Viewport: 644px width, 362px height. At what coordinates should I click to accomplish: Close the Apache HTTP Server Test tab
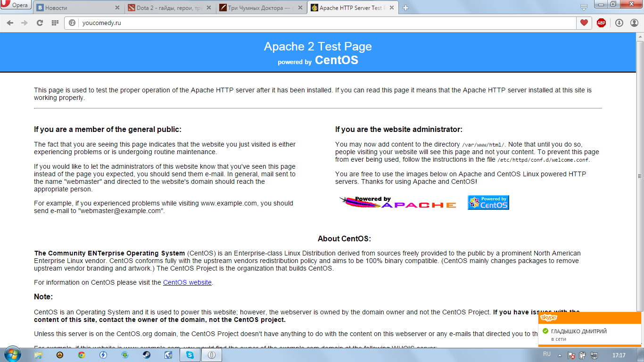point(392,8)
